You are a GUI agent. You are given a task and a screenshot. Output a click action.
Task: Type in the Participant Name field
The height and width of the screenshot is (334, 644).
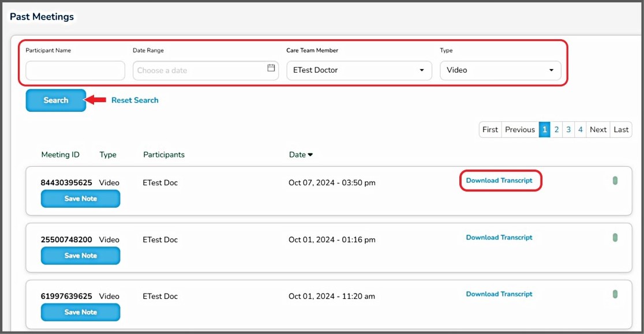point(75,70)
